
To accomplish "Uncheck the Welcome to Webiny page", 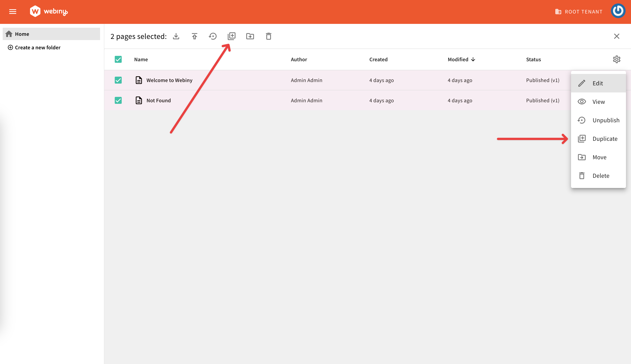I will (118, 80).
